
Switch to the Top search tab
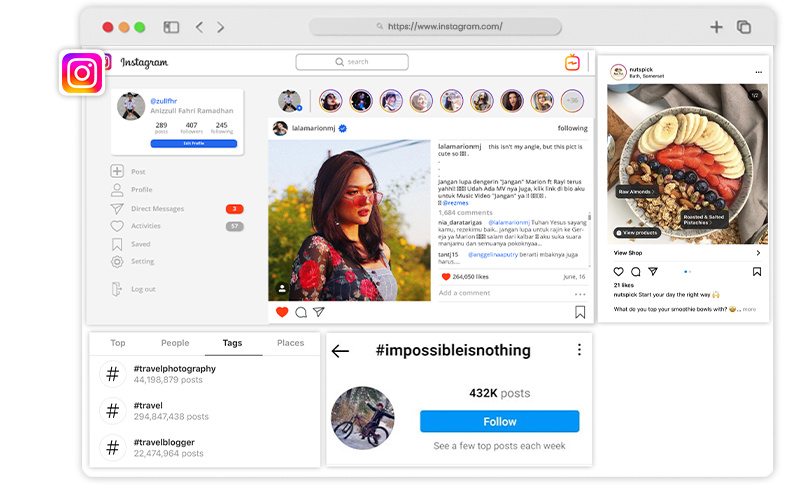tap(118, 343)
